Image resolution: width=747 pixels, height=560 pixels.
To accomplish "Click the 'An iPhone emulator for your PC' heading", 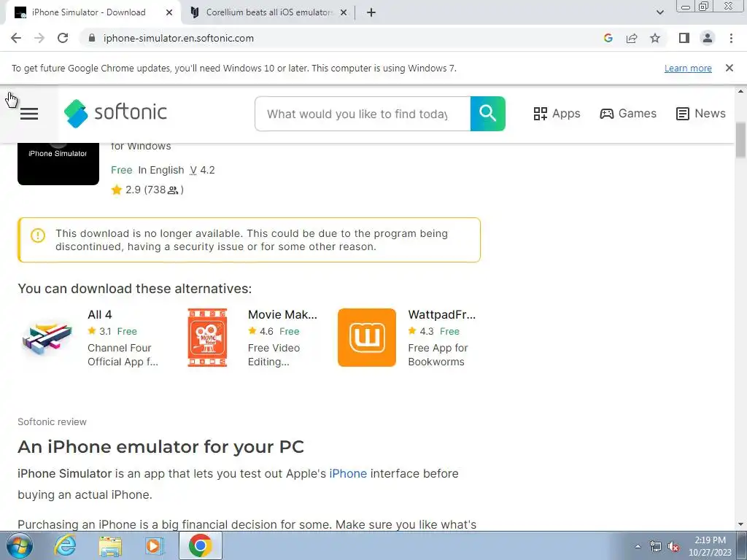I will click(160, 447).
